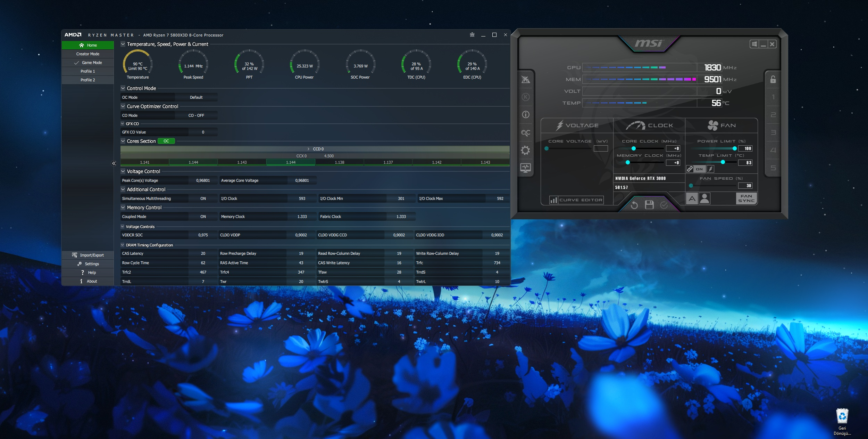Collapse Control Mode section
The height and width of the screenshot is (439, 868).
point(123,88)
